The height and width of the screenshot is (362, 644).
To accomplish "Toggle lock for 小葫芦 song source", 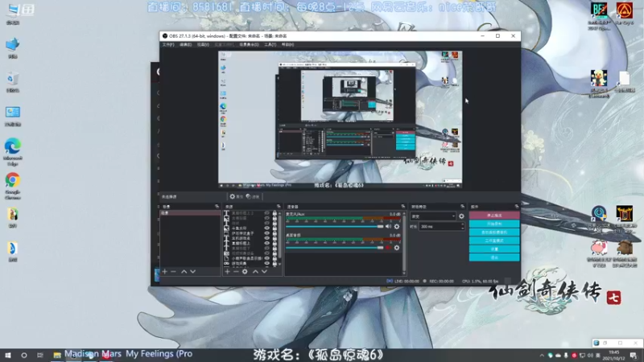I will tap(275, 258).
